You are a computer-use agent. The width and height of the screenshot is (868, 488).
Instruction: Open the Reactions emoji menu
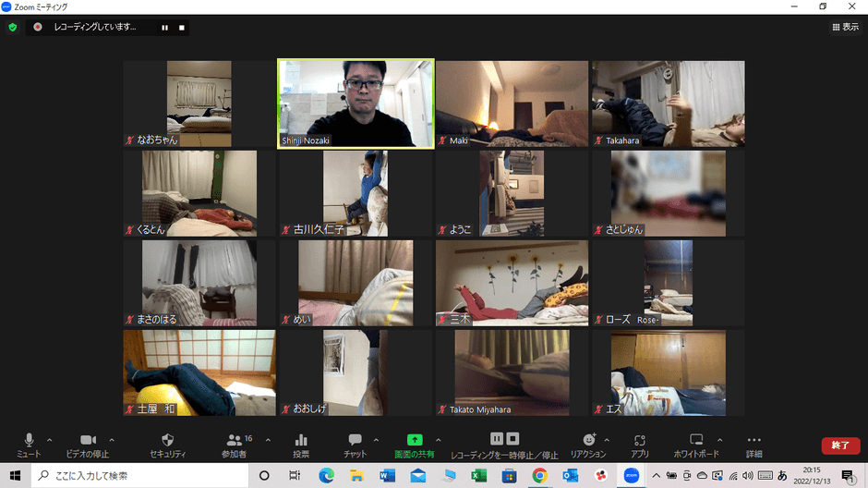click(588, 445)
